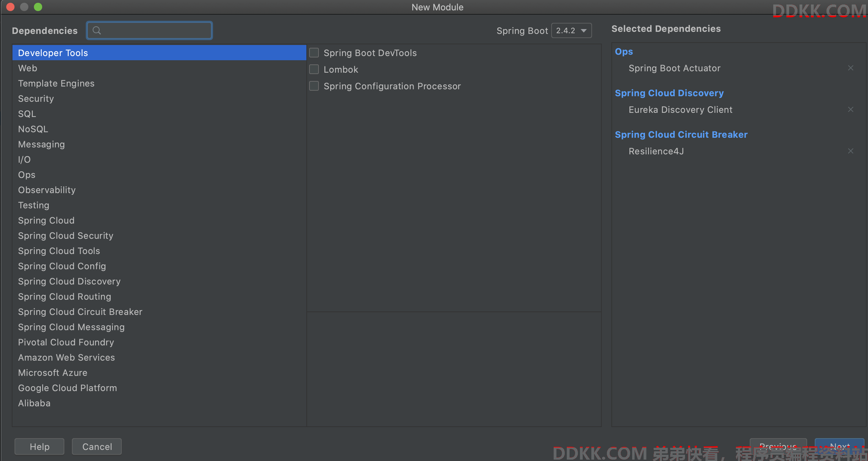Click the Lombok label text

pos(341,69)
